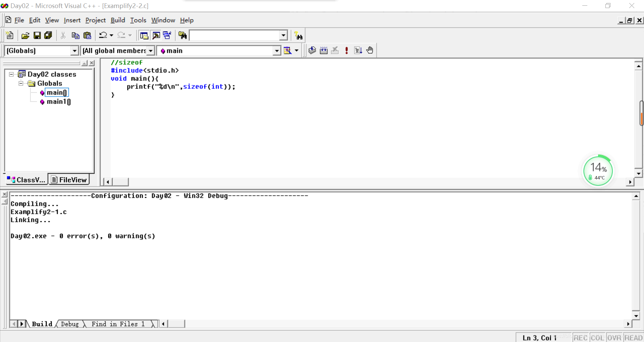Screen dimensions: 644x342
Task: Click the Paste clipboard icon
Action: click(87, 35)
